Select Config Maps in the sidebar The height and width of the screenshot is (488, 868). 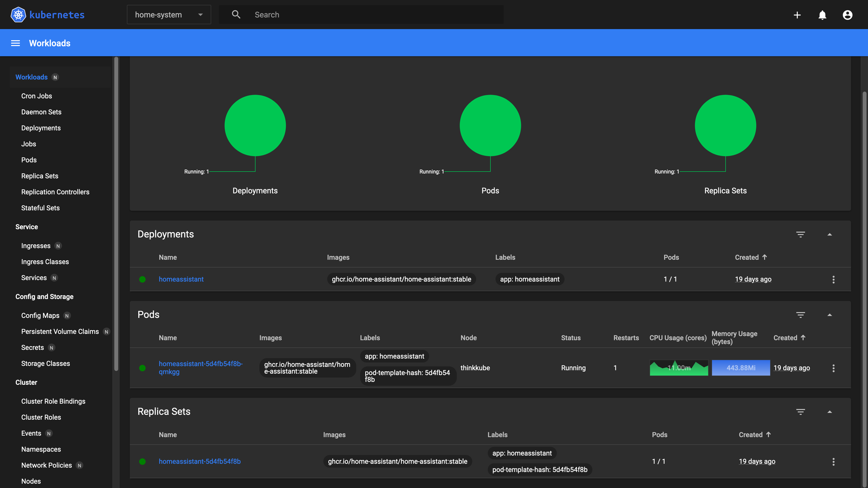(40, 315)
